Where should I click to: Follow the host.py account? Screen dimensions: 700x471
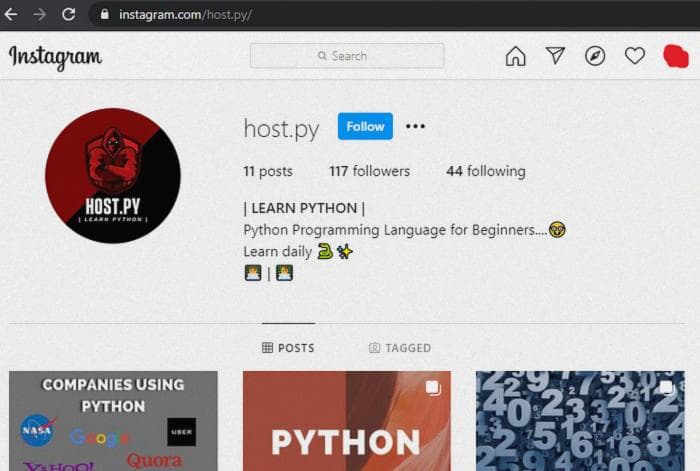pos(365,126)
